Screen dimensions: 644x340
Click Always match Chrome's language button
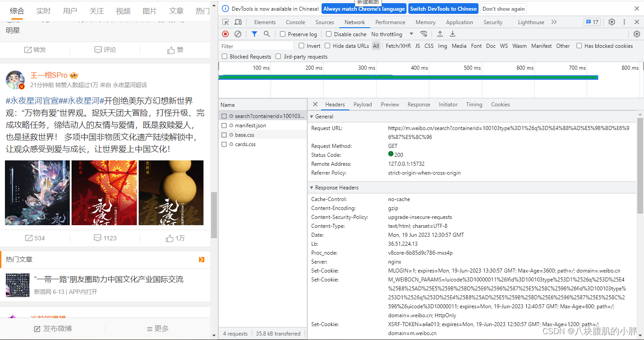tap(364, 8)
